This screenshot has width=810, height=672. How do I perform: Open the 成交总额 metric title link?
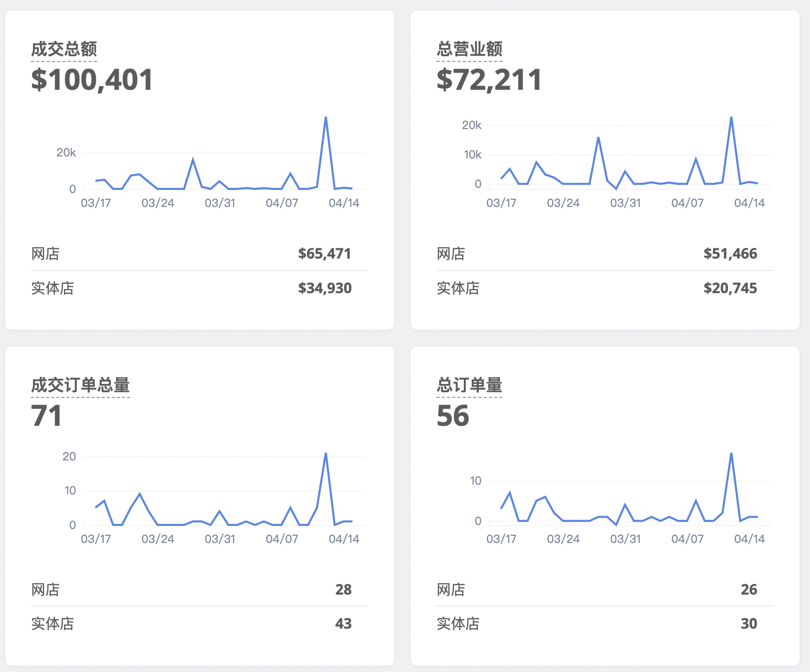[x=64, y=49]
